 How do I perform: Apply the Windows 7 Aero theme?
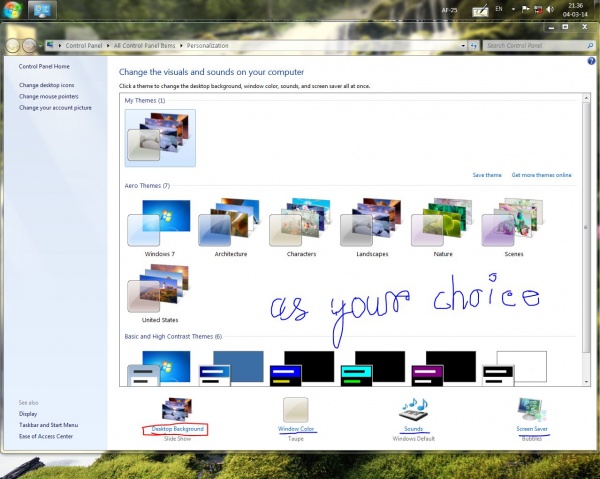160,228
